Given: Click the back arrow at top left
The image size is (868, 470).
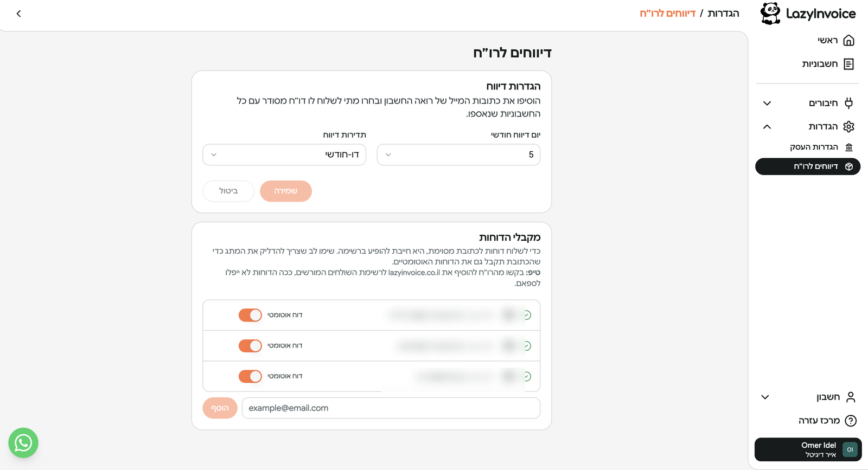Looking at the screenshot, I should (18, 14).
